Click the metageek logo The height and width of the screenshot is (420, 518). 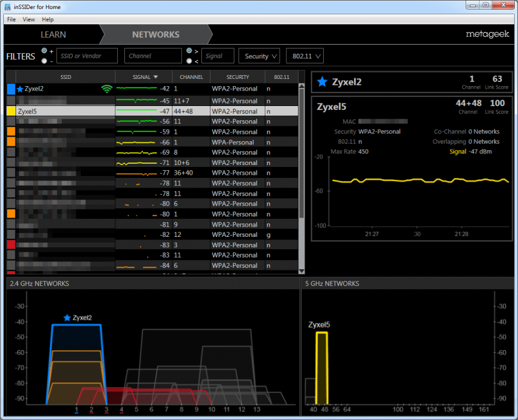(488, 34)
